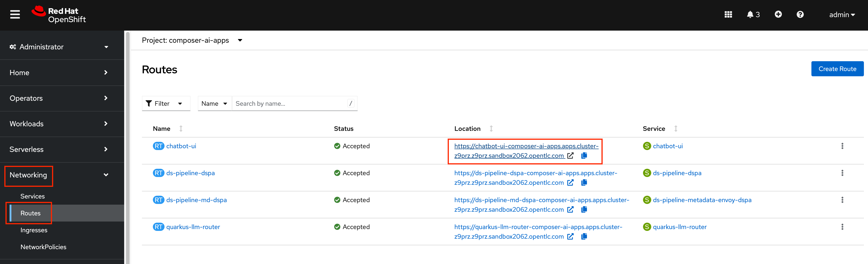Select Routes from Networking menu

click(x=30, y=213)
